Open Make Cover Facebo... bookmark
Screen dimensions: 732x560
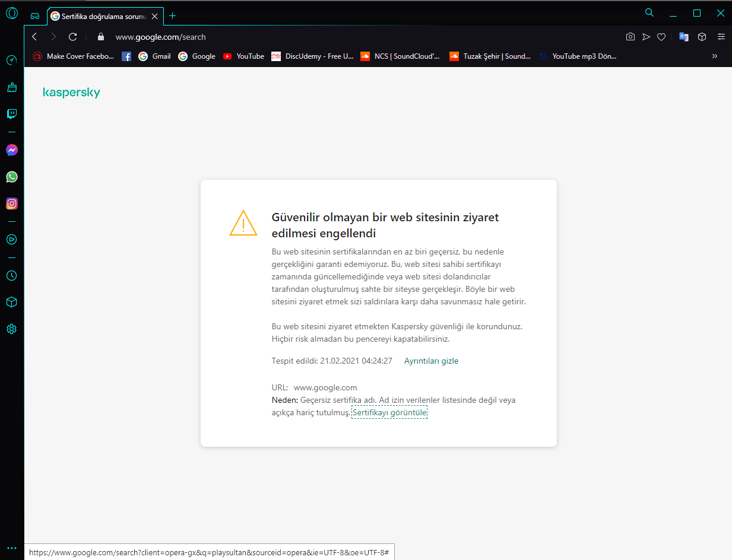pyautogui.click(x=74, y=56)
